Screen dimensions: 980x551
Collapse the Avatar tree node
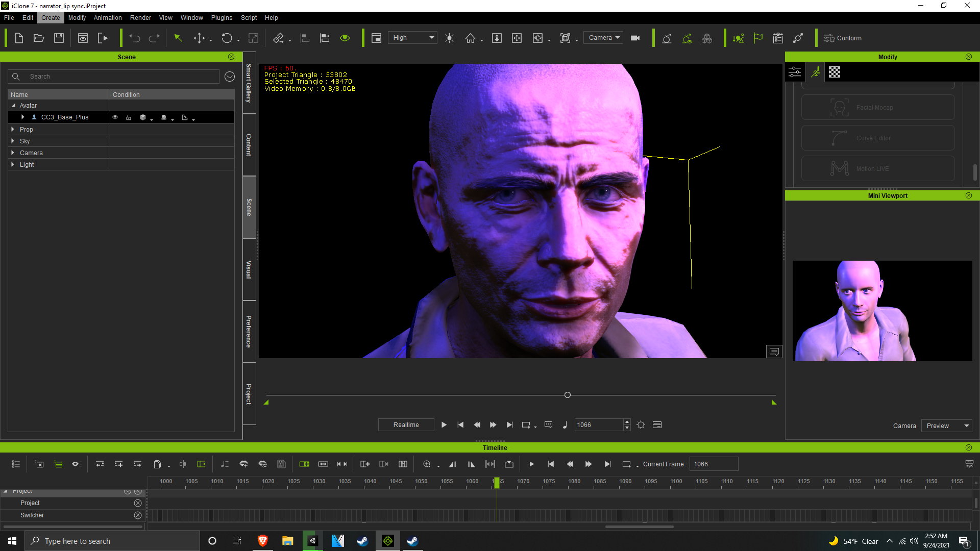[x=13, y=106]
